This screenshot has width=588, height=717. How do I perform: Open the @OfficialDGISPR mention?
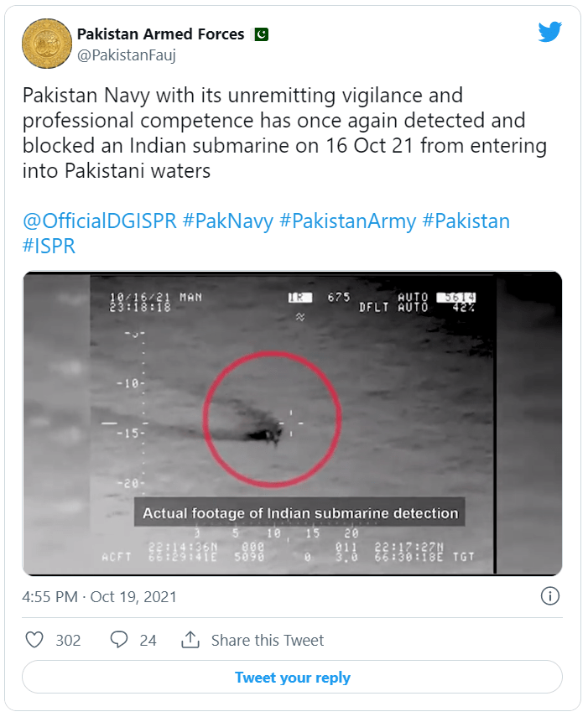pyautogui.click(x=100, y=221)
